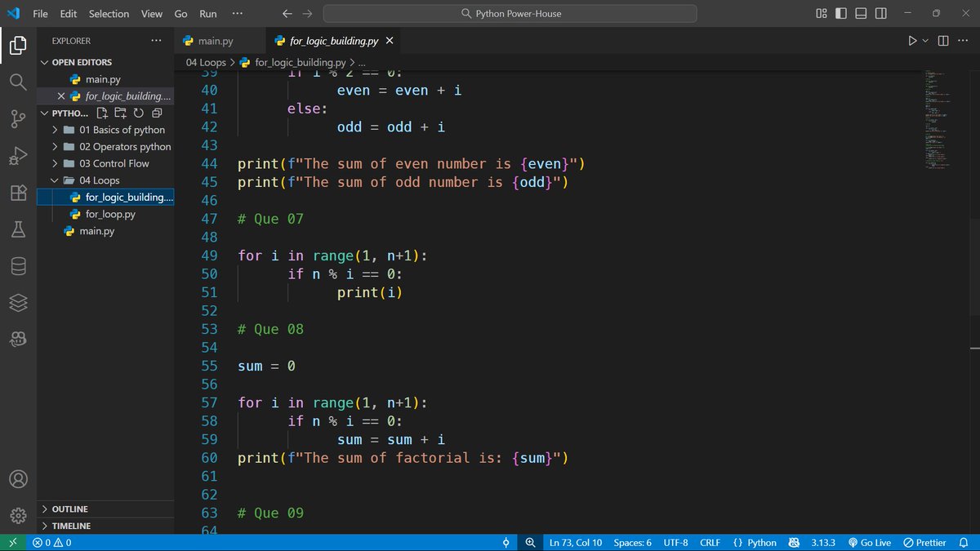Open the Explorer view in activity bar
980x551 pixels.
click(x=18, y=46)
